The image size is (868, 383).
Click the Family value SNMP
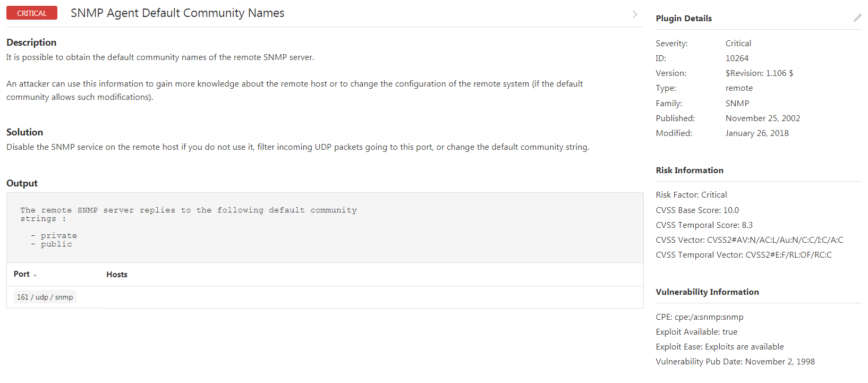coord(737,104)
